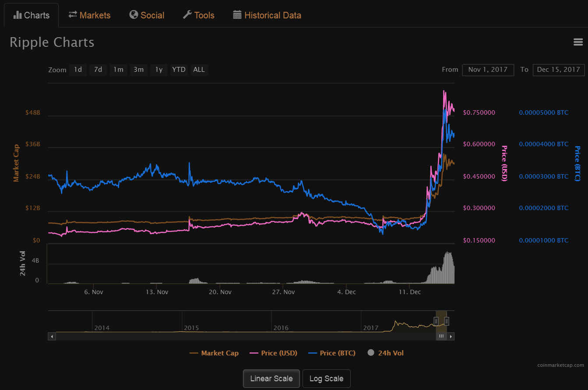Click the wrench icon beside Tools

(187, 15)
